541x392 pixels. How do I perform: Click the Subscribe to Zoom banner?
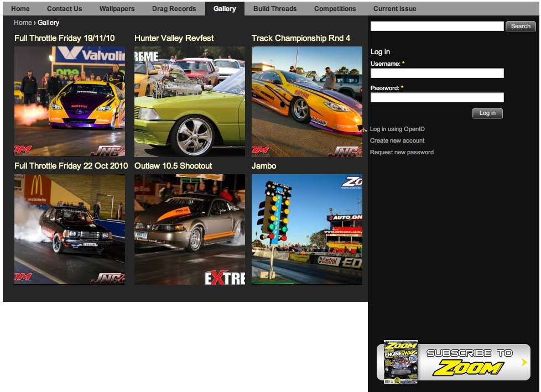[454, 362]
